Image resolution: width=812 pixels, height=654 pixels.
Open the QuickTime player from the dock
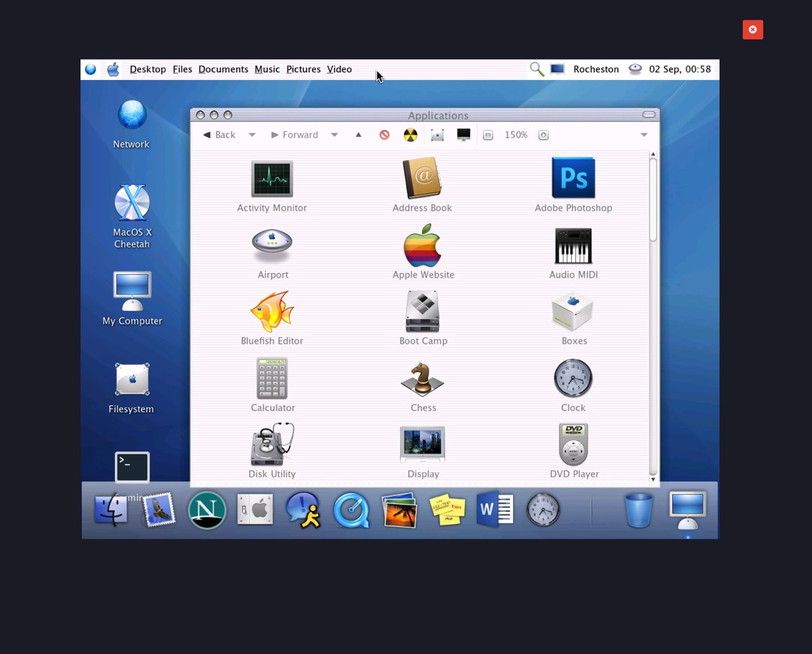[351, 510]
